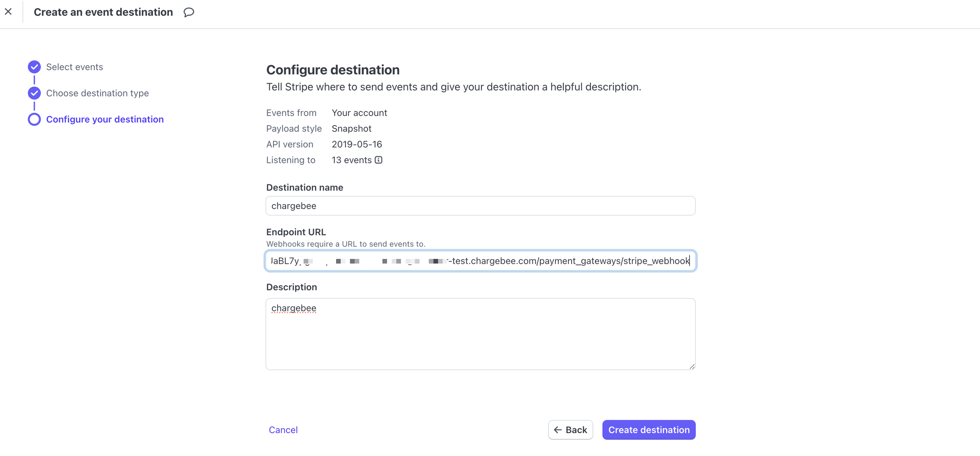Click the Snapshot payload style value
The height and width of the screenshot is (456, 980).
click(x=351, y=128)
